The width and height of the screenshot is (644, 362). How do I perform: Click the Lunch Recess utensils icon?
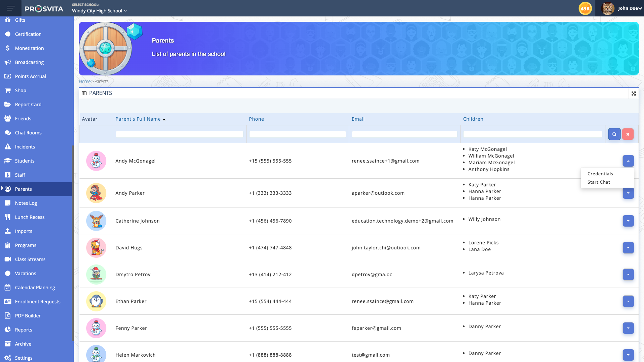pyautogui.click(x=8, y=217)
